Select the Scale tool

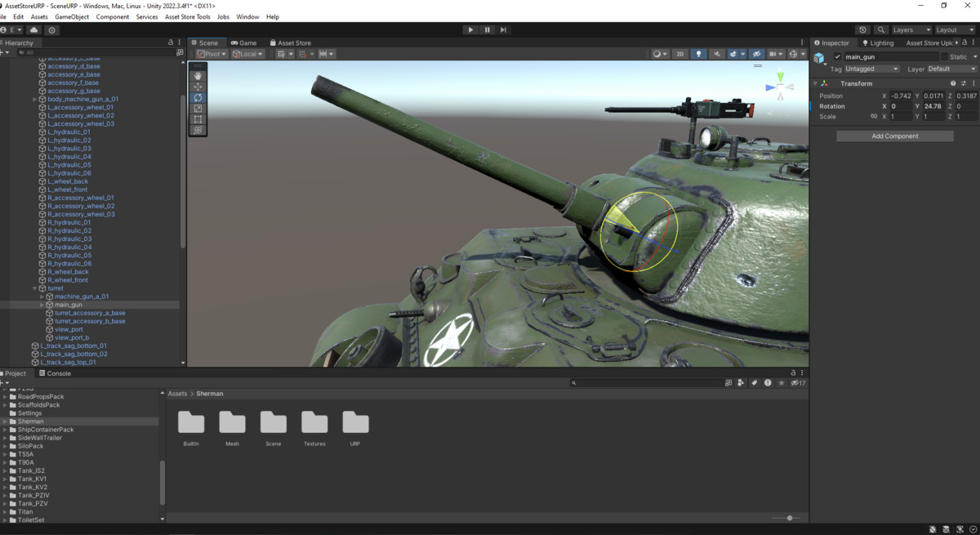click(x=198, y=109)
